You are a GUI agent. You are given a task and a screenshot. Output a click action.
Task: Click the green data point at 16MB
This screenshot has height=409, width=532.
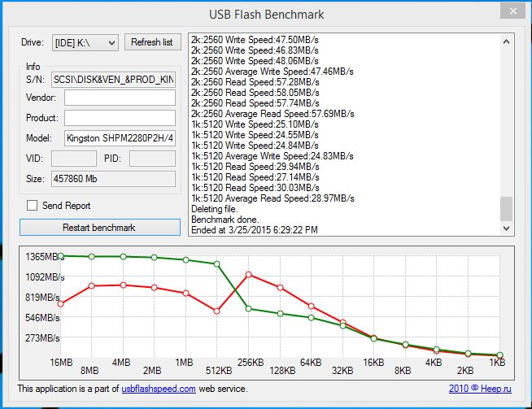tap(61, 255)
